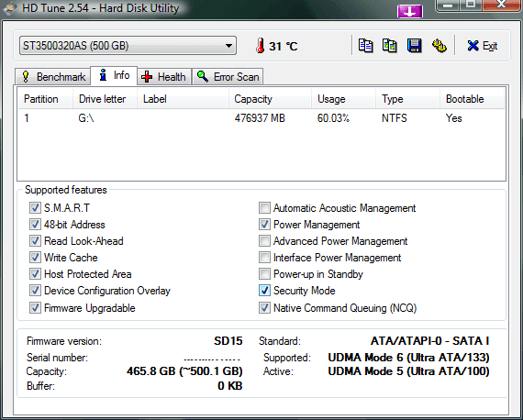Viewport: 523px width, 420px height.
Task: Click the SD15 firmware version value
Action: 228,341
